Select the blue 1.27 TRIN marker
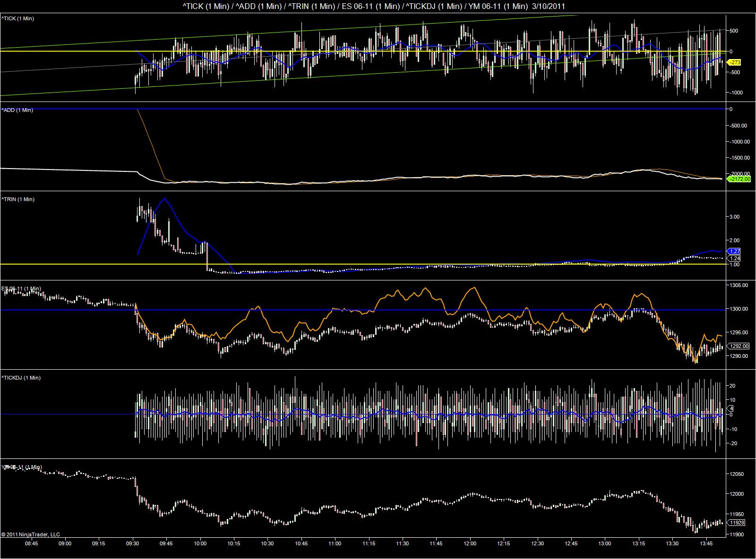Image resolution: width=756 pixels, height=559 pixels. point(735,251)
